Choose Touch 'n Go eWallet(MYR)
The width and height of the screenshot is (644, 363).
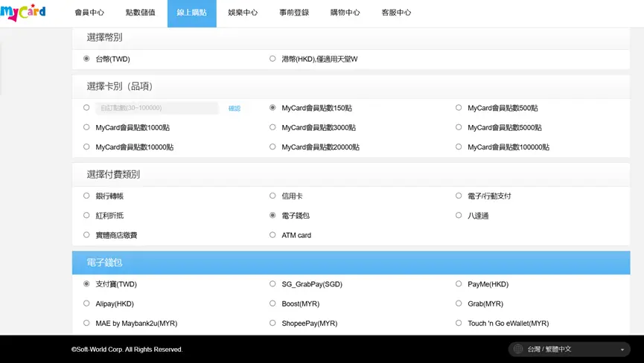point(459,324)
